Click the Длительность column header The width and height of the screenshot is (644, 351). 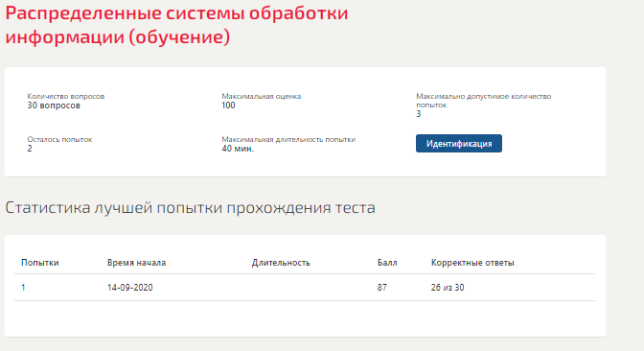pyautogui.click(x=281, y=263)
